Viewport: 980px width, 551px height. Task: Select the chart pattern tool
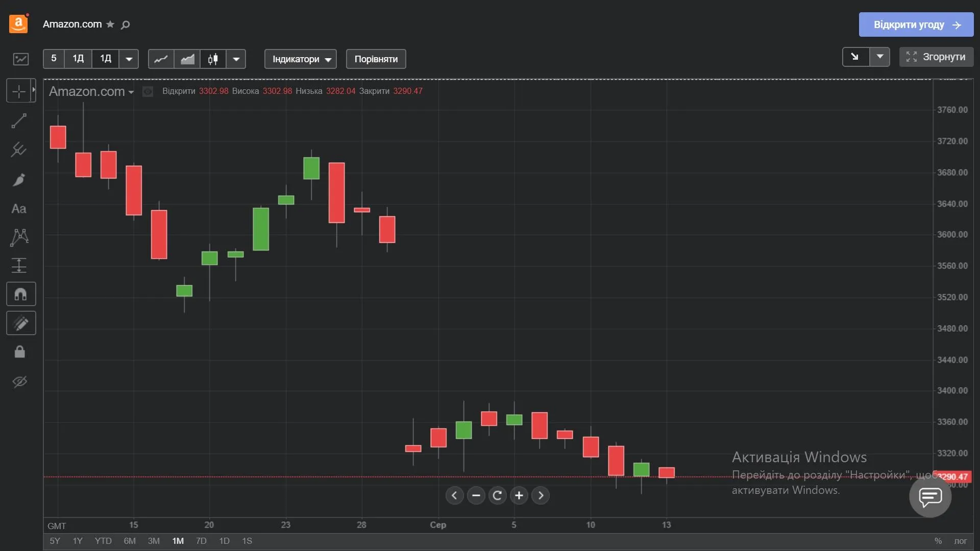point(19,237)
